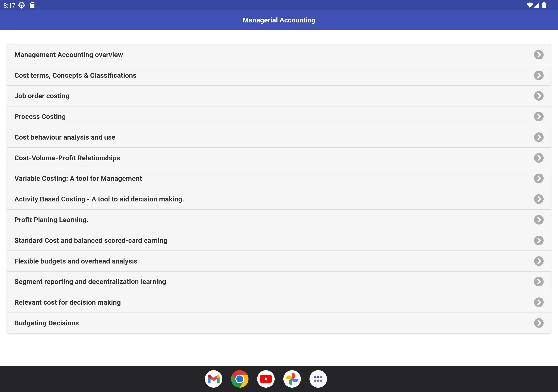Screen dimensions: 558x392
Task: Open Relevant cost for decision making
Action: coord(279,302)
